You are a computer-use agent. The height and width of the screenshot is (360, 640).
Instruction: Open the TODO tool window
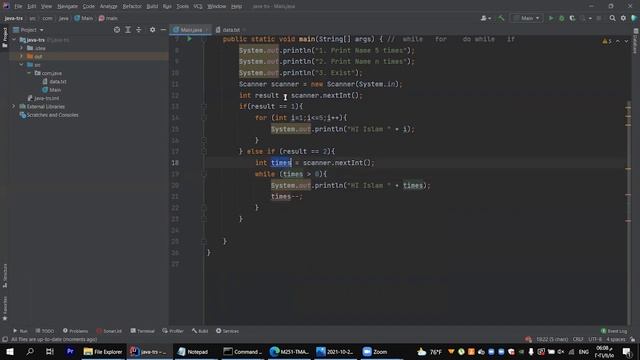(x=45, y=331)
